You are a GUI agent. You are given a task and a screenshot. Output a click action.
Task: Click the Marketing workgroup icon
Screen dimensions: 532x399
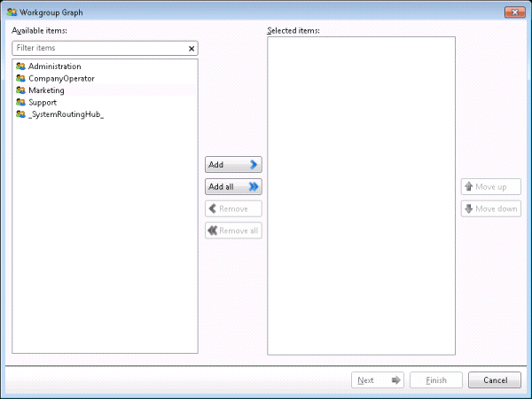tap(20, 90)
